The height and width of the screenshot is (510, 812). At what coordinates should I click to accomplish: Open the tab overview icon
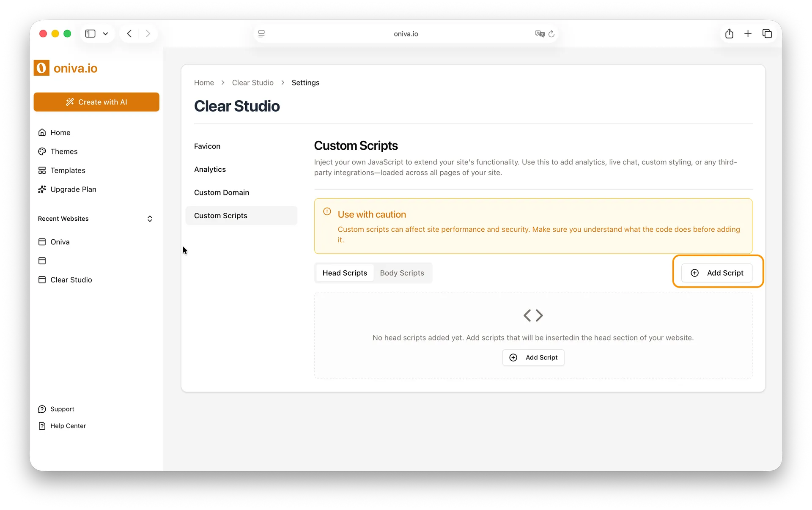pyautogui.click(x=767, y=34)
